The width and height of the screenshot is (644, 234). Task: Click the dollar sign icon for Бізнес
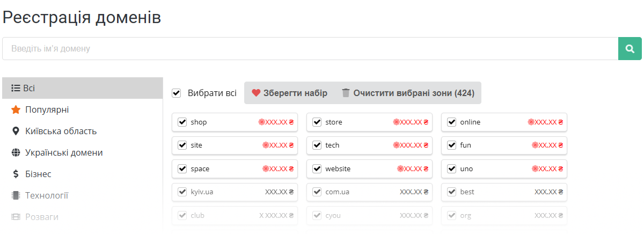point(16,174)
